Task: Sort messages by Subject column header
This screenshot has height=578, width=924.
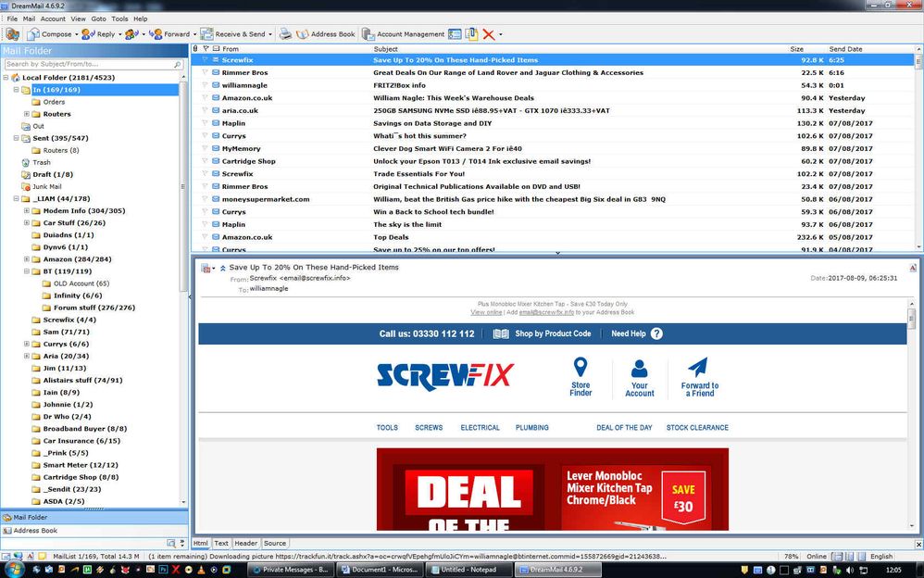Action: [386, 49]
